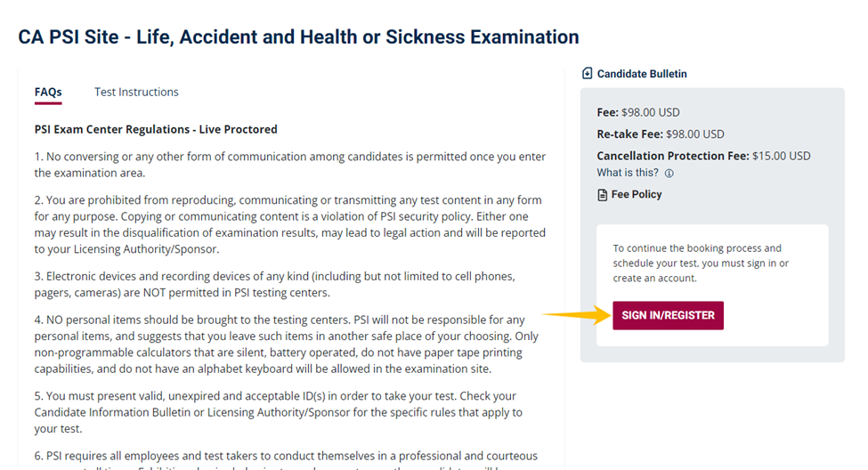Click regulation 4 about personal items
This screenshot has width=868, height=470.
[290, 344]
